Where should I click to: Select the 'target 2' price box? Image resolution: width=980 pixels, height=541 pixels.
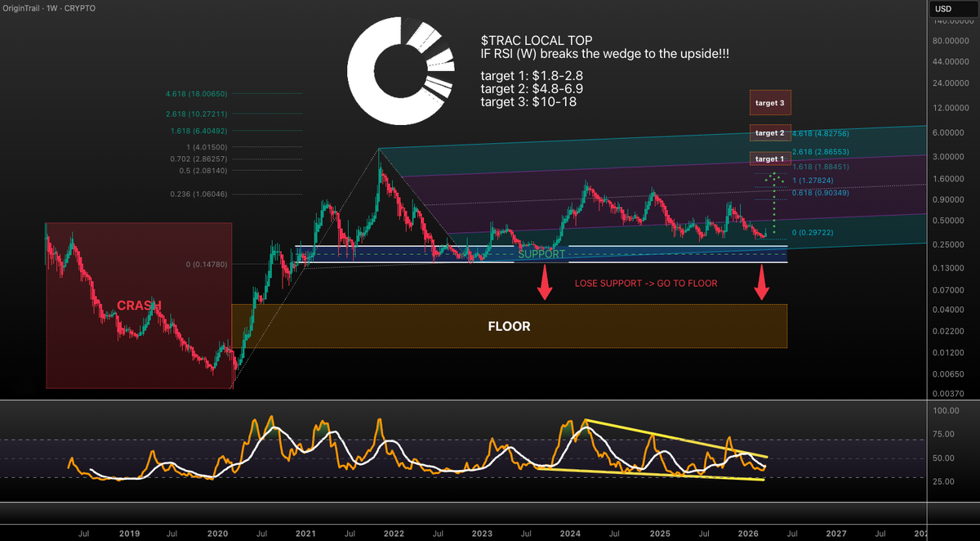point(769,132)
